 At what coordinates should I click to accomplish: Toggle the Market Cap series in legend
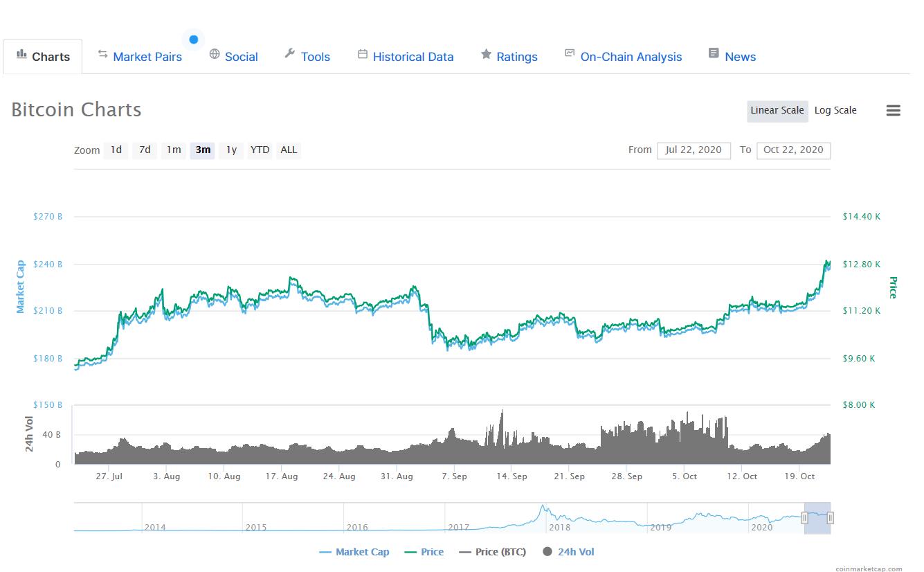tap(354, 552)
